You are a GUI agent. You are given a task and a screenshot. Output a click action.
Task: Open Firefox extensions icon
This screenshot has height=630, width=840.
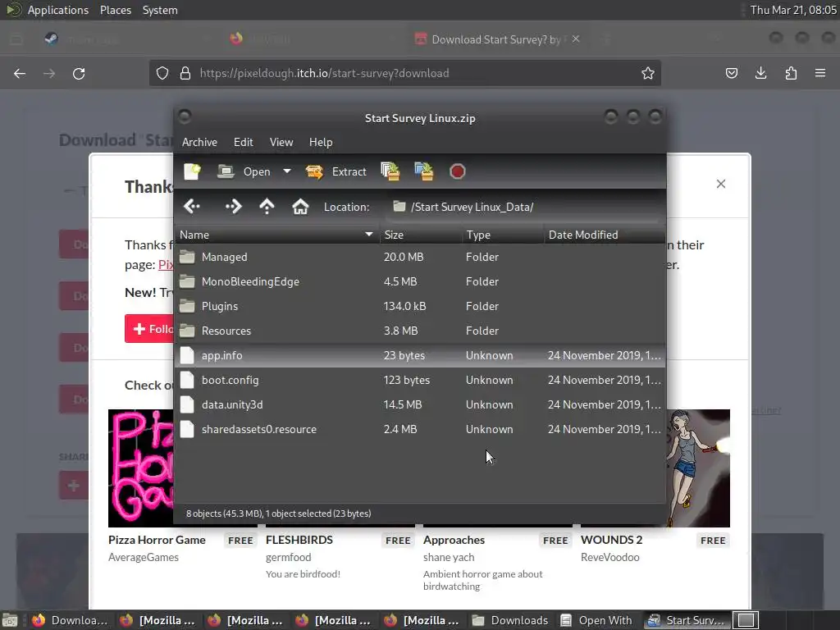[x=791, y=73]
